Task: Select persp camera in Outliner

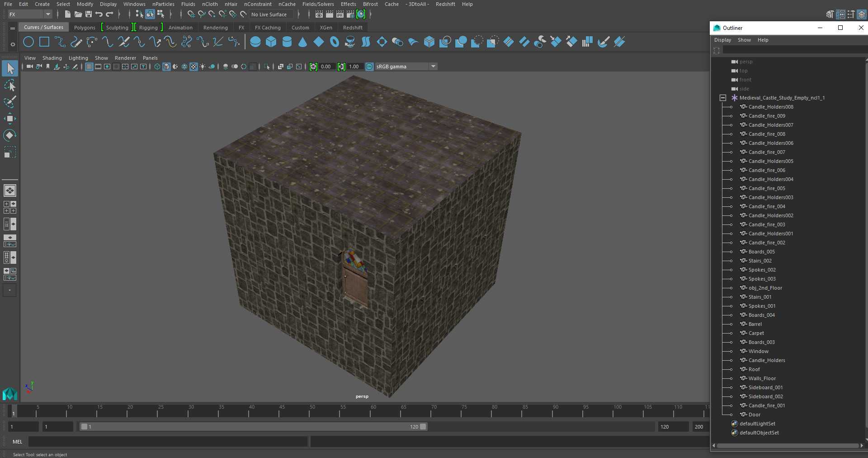Action: [746, 62]
